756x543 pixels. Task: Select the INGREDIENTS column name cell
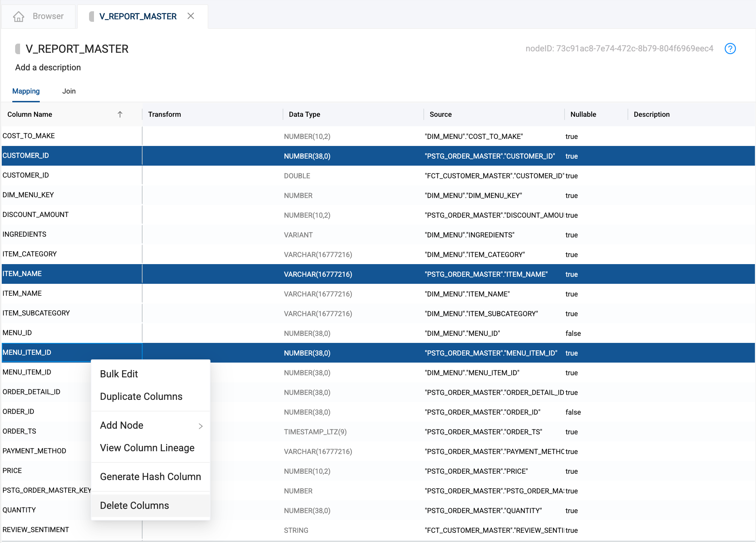(x=25, y=235)
